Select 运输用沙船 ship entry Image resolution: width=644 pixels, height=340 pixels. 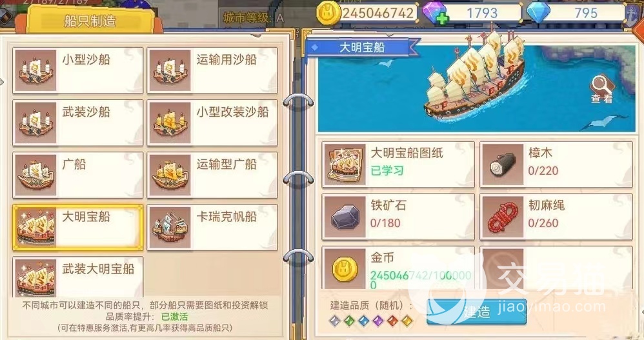(x=212, y=70)
